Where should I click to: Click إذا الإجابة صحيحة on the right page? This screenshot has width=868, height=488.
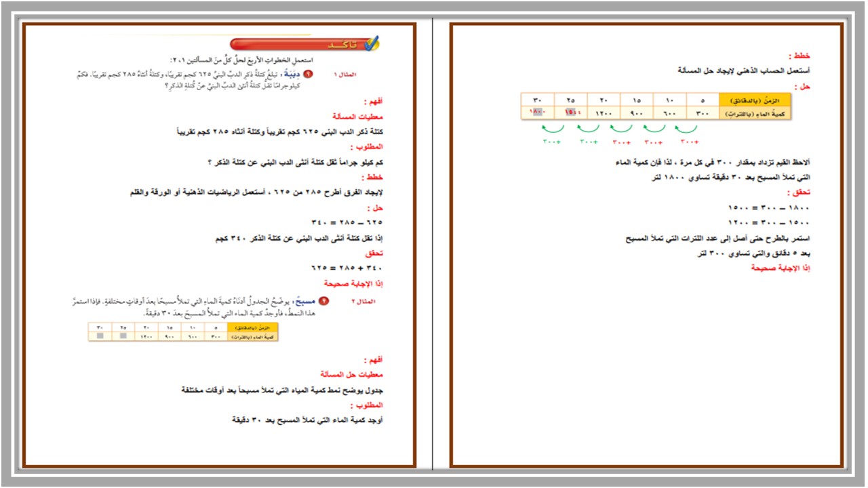[781, 268]
